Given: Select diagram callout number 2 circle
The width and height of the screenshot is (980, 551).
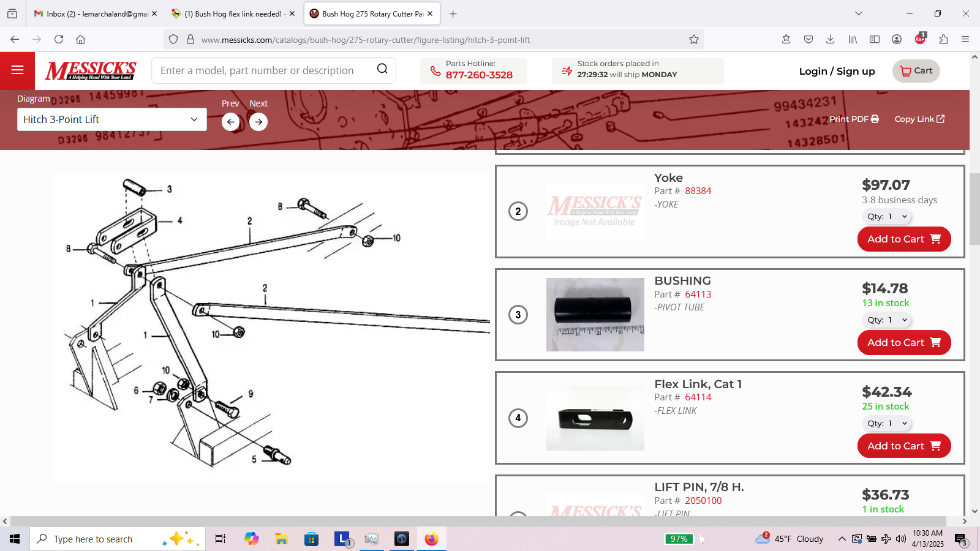Looking at the screenshot, I should [518, 211].
